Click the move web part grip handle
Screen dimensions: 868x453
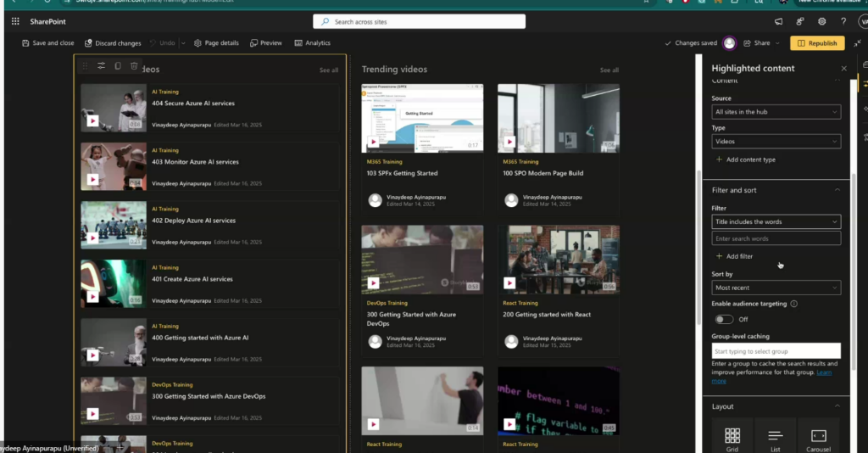point(85,66)
